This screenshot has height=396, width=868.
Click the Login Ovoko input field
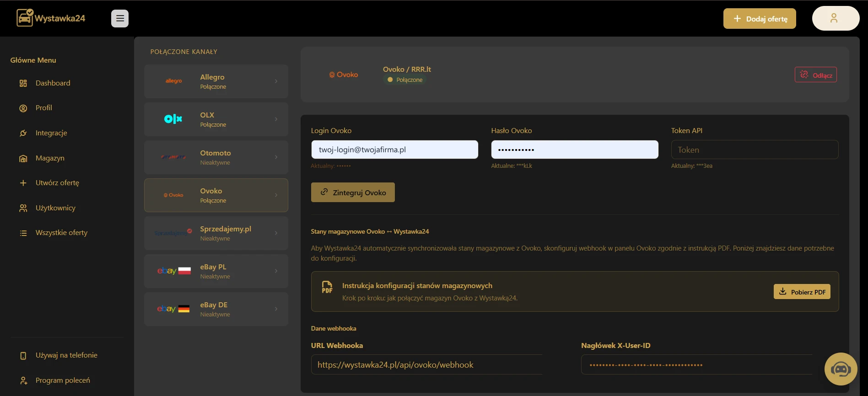(x=395, y=150)
